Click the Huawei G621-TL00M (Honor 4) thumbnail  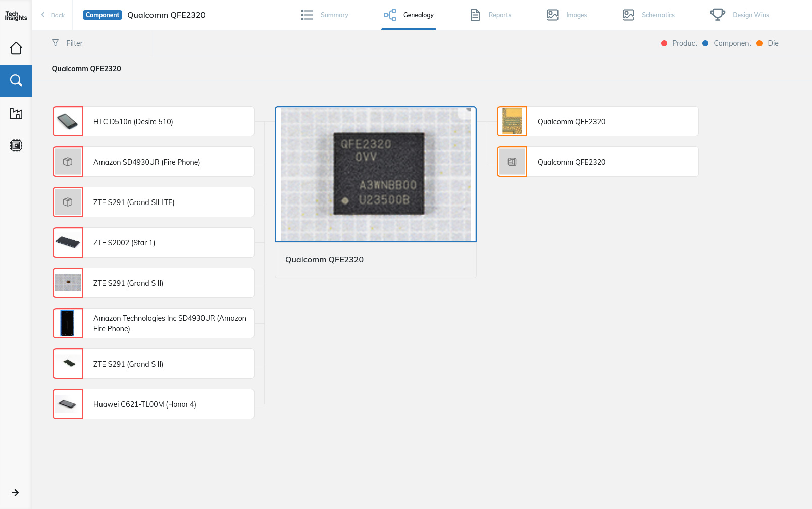point(68,404)
